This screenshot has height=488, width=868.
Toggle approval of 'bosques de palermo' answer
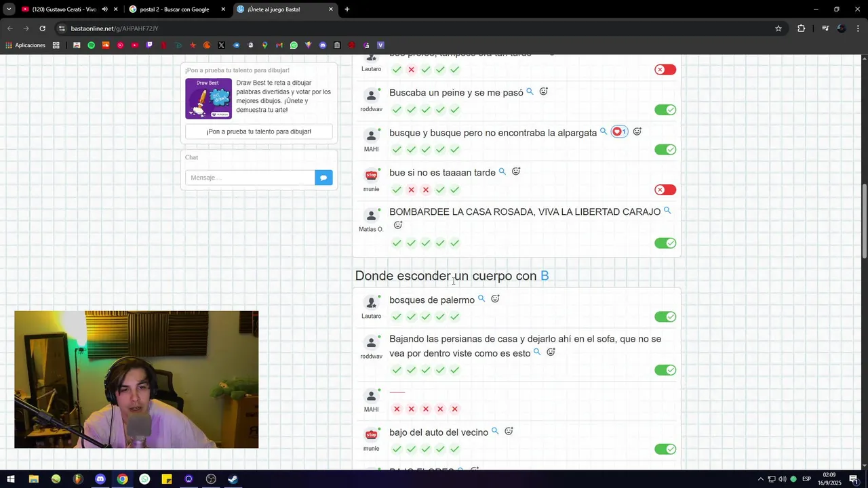pos(665,317)
